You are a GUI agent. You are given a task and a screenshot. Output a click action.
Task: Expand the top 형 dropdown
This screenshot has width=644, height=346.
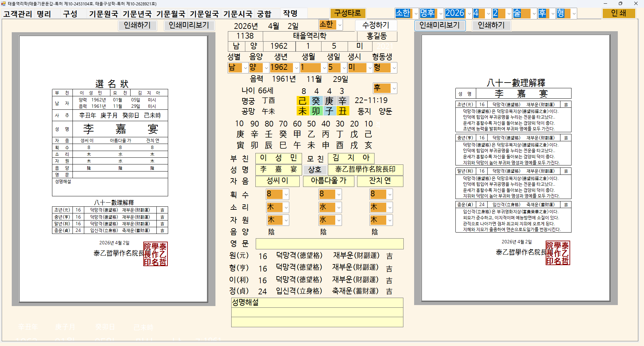[x=574, y=13]
